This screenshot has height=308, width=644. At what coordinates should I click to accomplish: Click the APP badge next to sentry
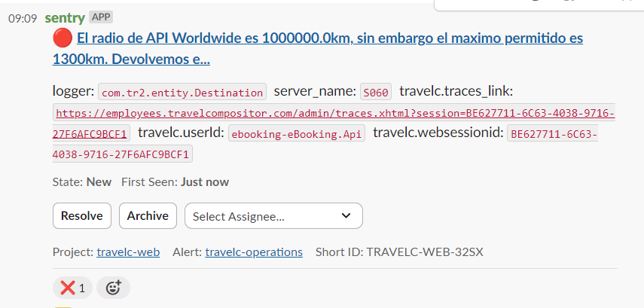point(100,17)
